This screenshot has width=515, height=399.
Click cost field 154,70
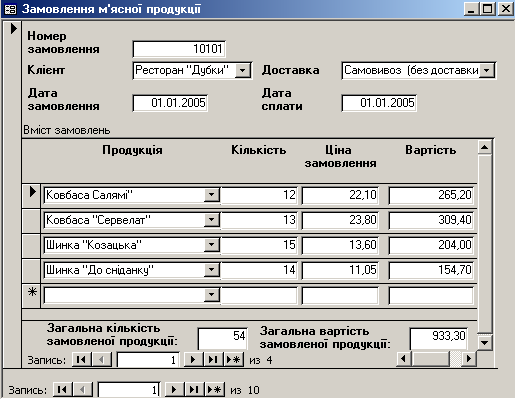(431, 270)
